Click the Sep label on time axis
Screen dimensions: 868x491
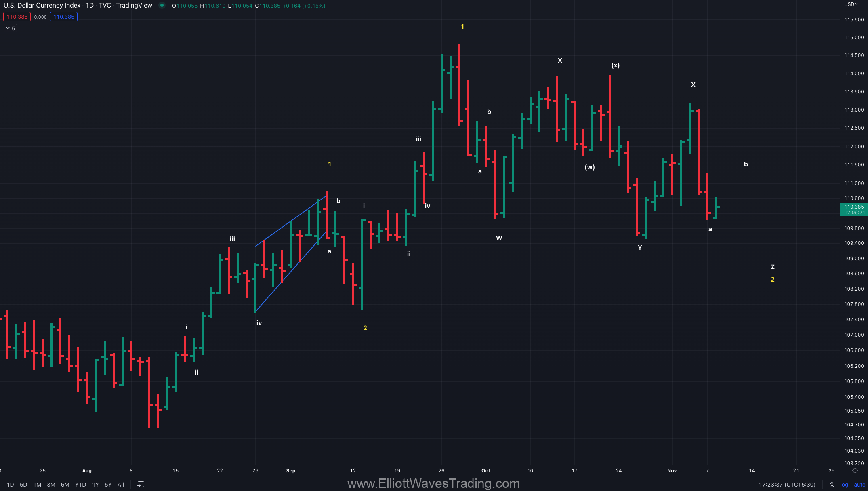(291, 471)
